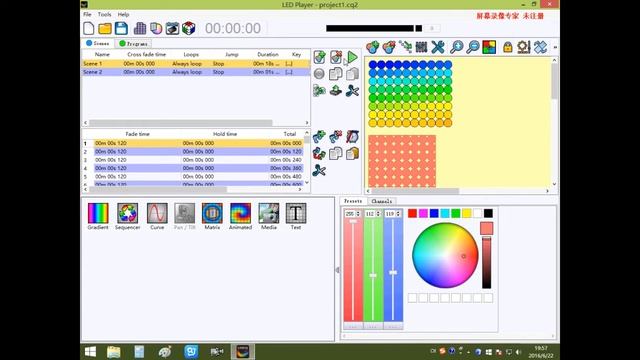Open the Tools menu

(x=104, y=14)
